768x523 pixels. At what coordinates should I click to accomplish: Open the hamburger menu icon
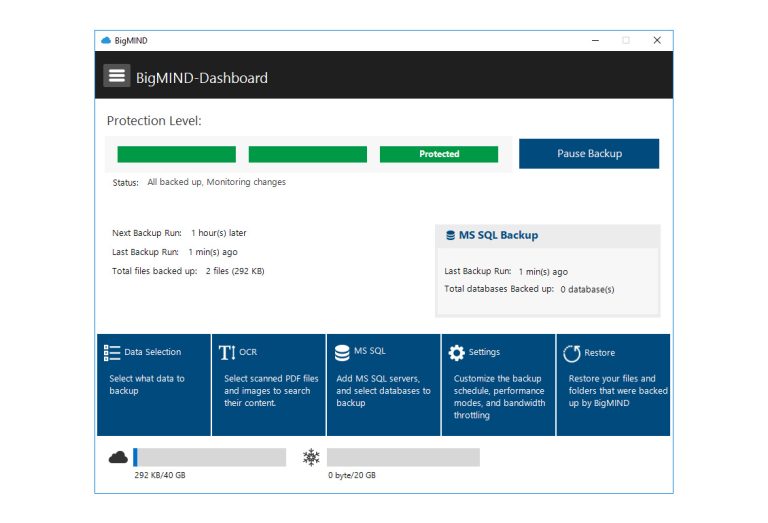point(117,76)
